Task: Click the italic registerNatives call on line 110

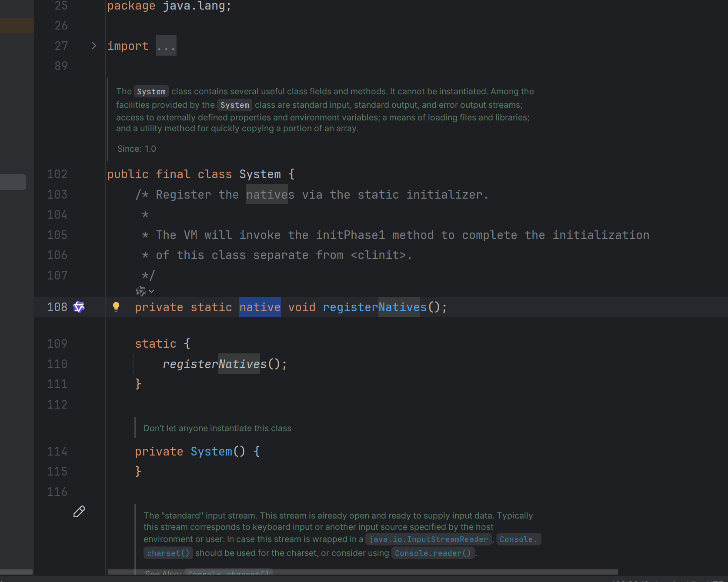Action: pyautogui.click(x=214, y=364)
